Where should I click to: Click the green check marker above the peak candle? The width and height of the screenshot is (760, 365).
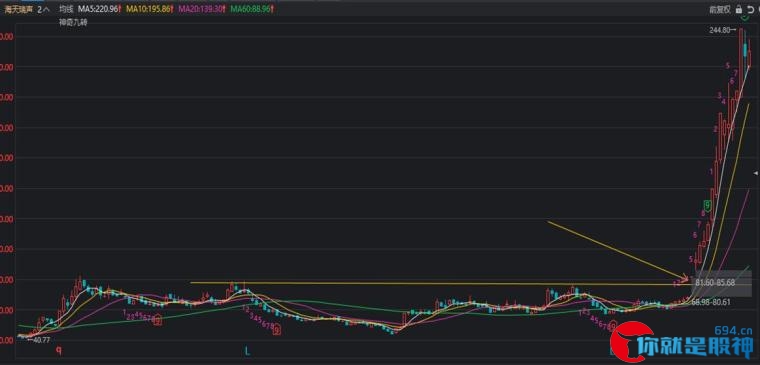coord(744,17)
